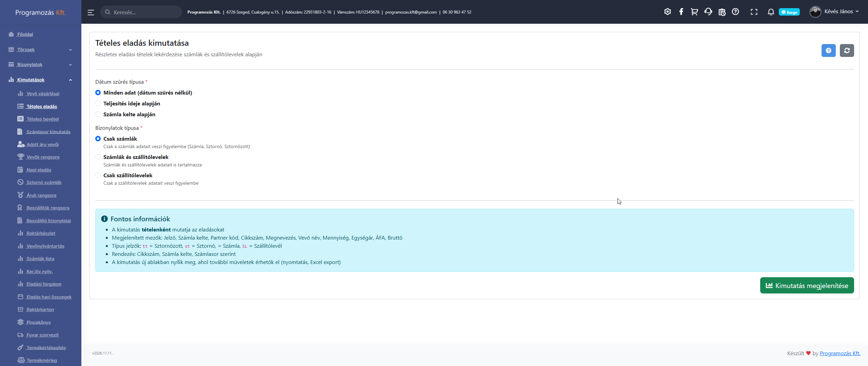
Task: Click the gray refresh button
Action: pos(847,50)
